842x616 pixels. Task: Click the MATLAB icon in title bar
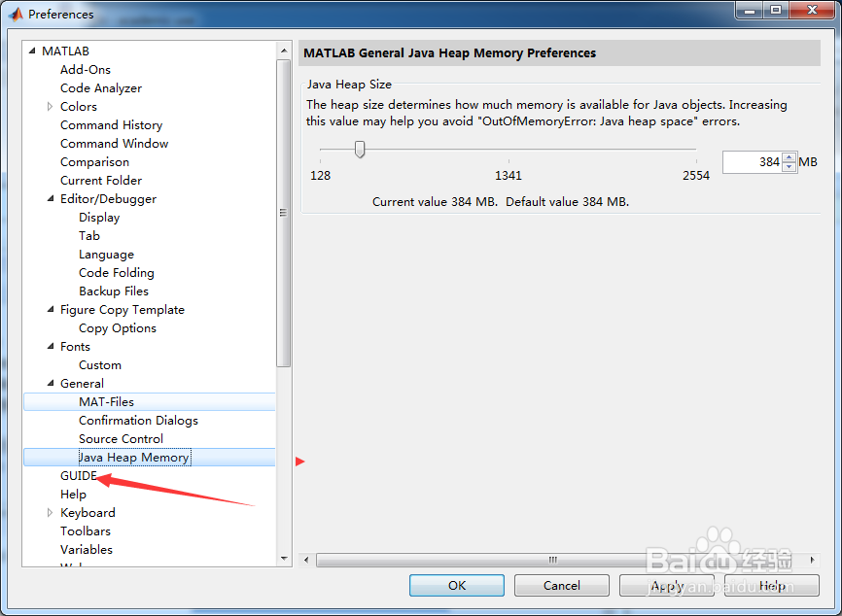click(x=16, y=14)
